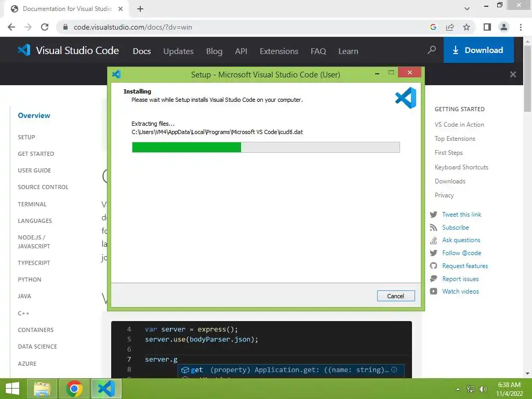Screen dimensions: 532x399
Task: Expand the SETUP docs section
Action: (26, 137)
